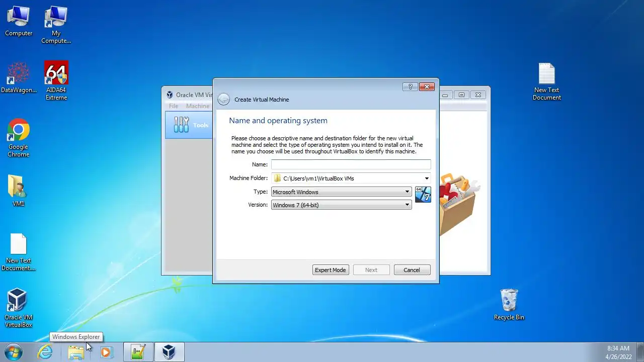The width and height of the screenshot is (644, 362).
Task: Open Computer desktop icon
Action: click(x=19, y=22)
